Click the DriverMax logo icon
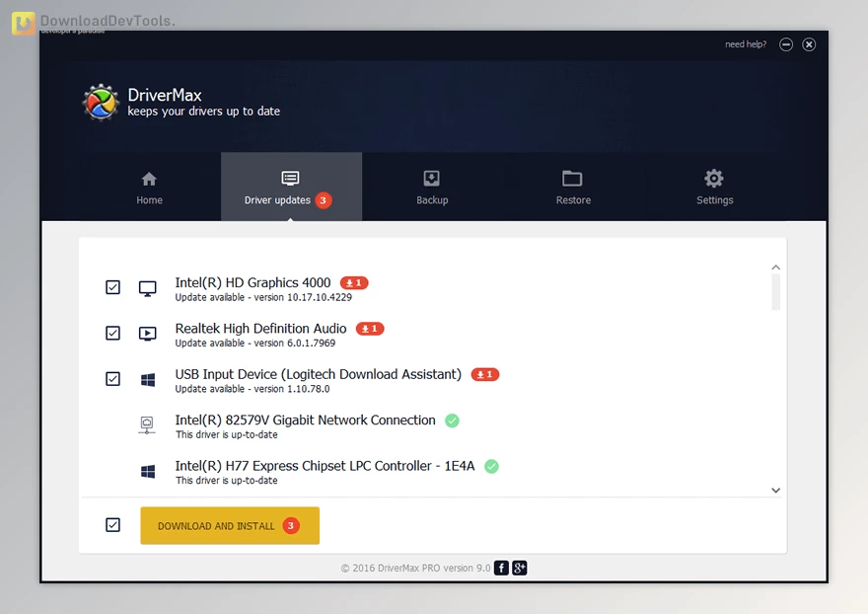The image size is (868, 614). [101, 103]
